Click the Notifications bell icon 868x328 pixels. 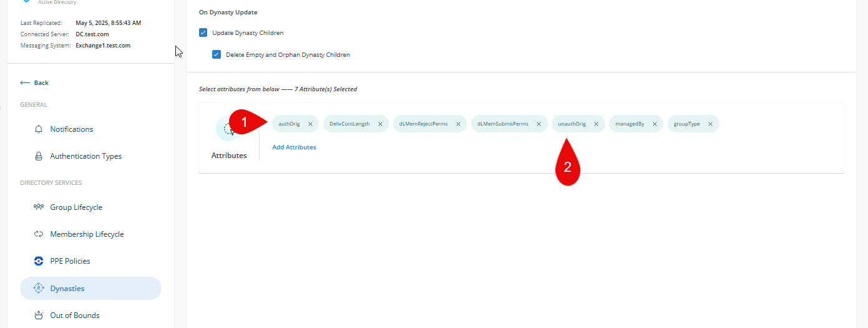pos(39,129)
